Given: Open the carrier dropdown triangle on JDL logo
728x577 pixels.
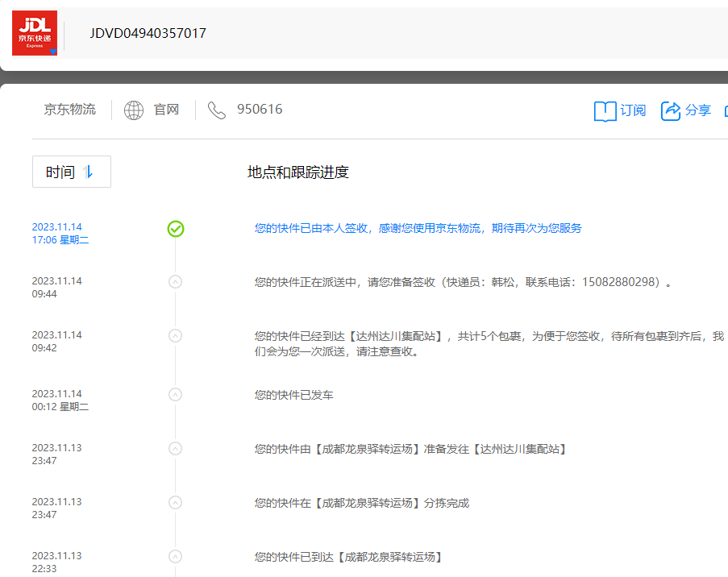Looking at the screenshot, I should click(x=53, y=52).
